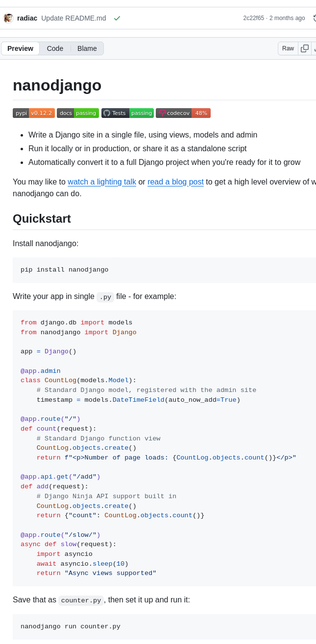316x644 pixels.
Task: Click the nanodjango main heading
Action: (57, 85)
